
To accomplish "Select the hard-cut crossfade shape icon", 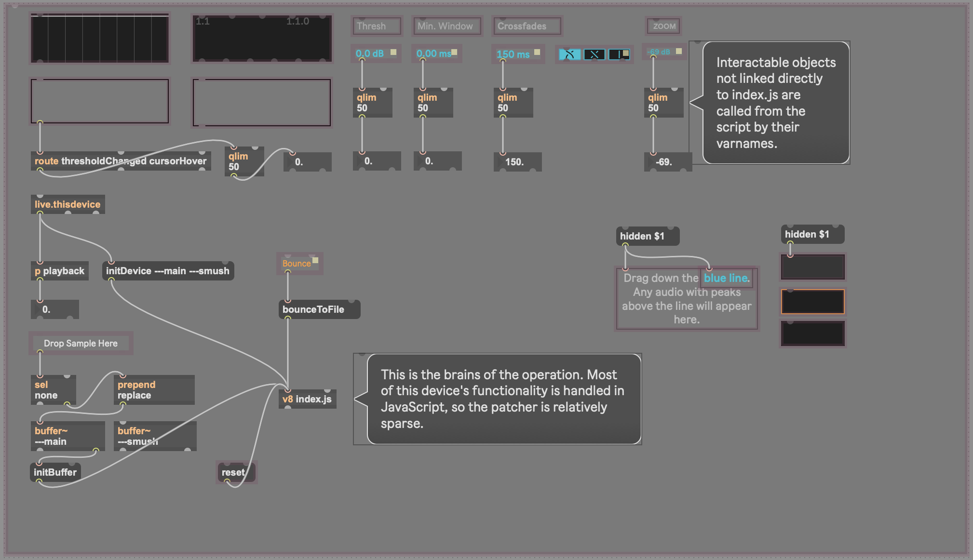I will tap(619, 54).
